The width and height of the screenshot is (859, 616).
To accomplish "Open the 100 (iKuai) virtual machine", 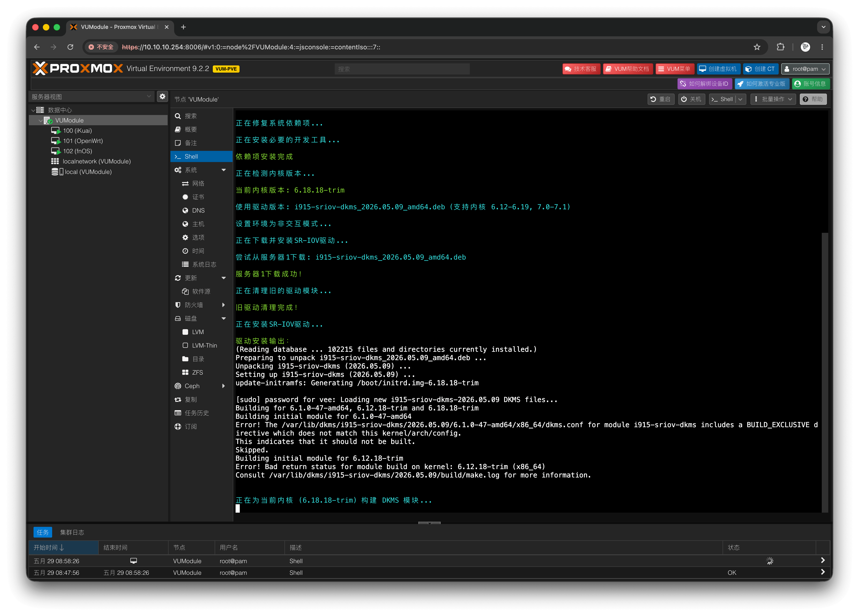I will coord(77,131).
